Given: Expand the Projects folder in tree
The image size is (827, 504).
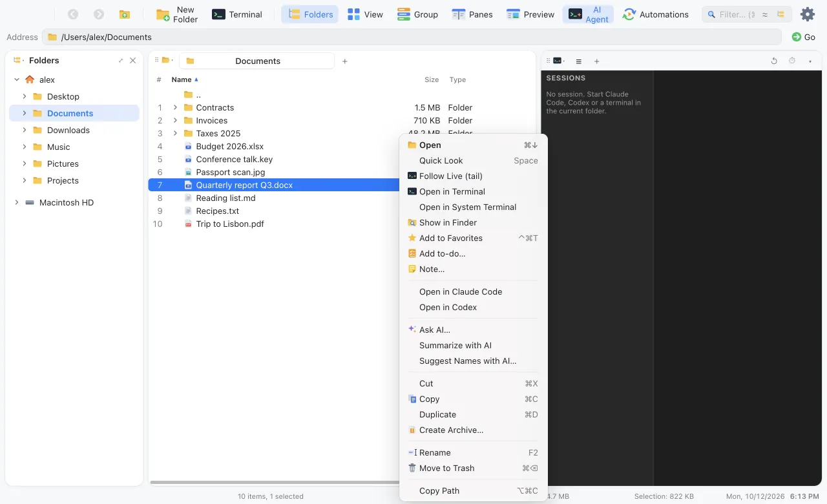Looking at the screenshot, I should click(x=25, y=180).
